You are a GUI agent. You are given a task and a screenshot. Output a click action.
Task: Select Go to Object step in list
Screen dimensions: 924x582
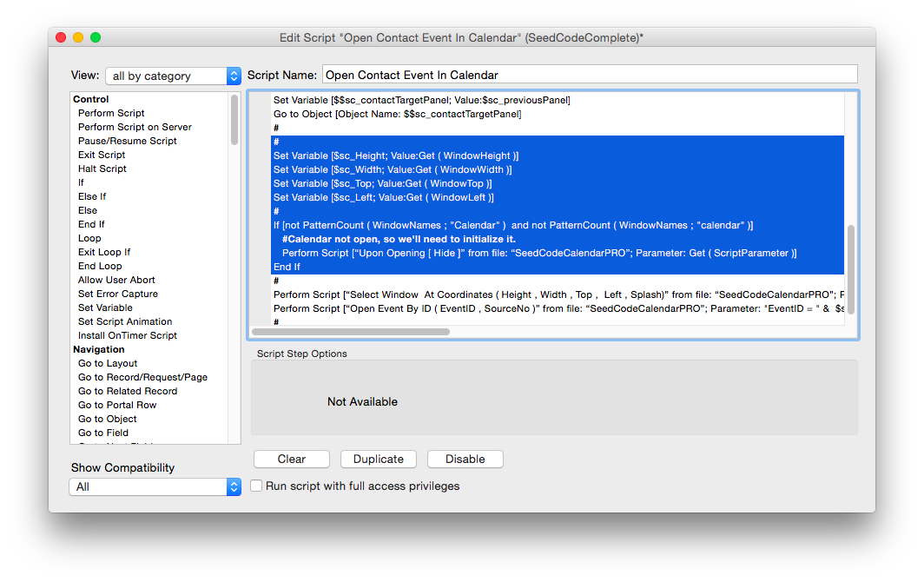[108, 419]
